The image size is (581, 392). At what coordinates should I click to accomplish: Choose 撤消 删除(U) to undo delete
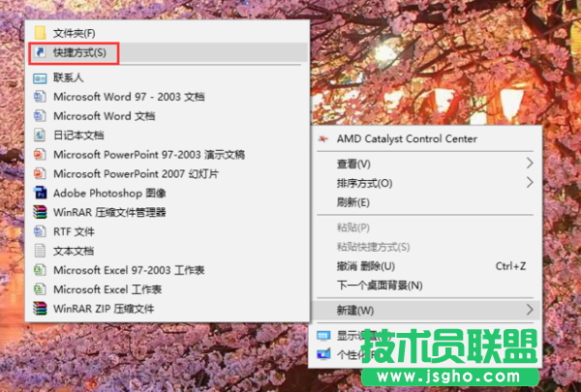tap(425, 265)
